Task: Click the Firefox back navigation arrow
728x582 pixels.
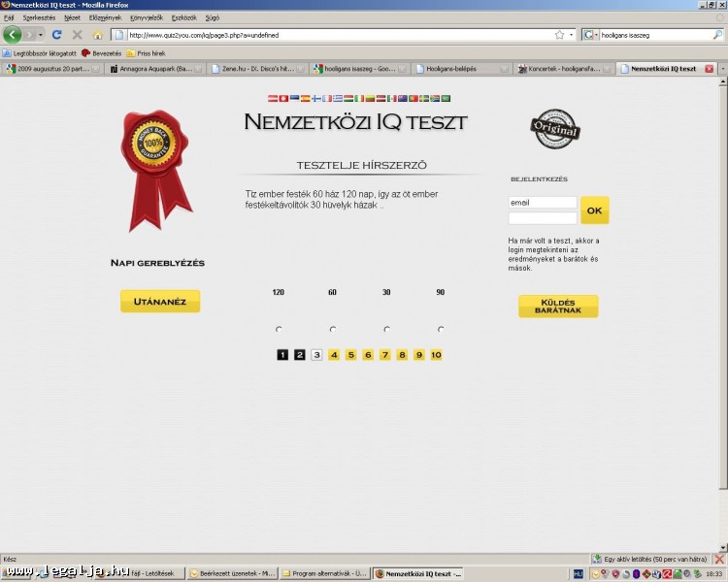Action: [x=13, y=35]
